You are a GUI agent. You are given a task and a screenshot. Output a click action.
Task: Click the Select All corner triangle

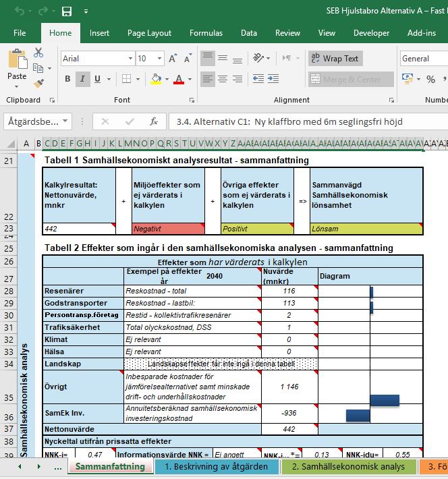tap(10, 144)
